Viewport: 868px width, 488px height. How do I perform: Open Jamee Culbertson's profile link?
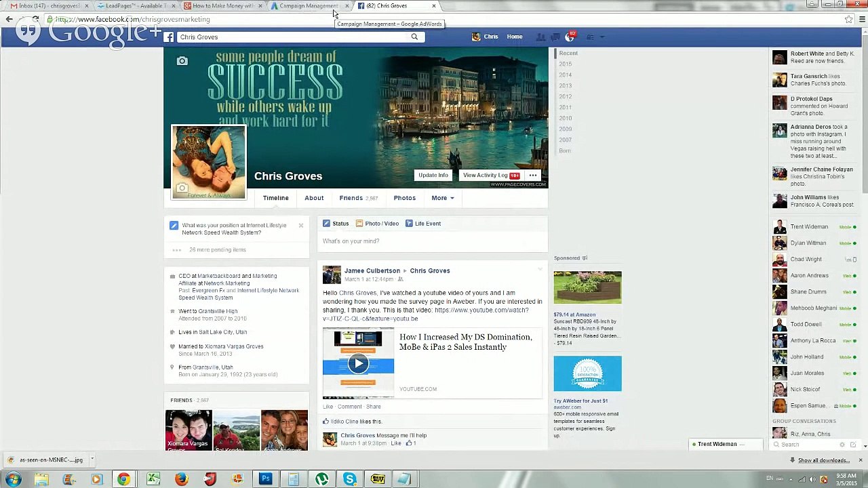(x=372, y=271)
